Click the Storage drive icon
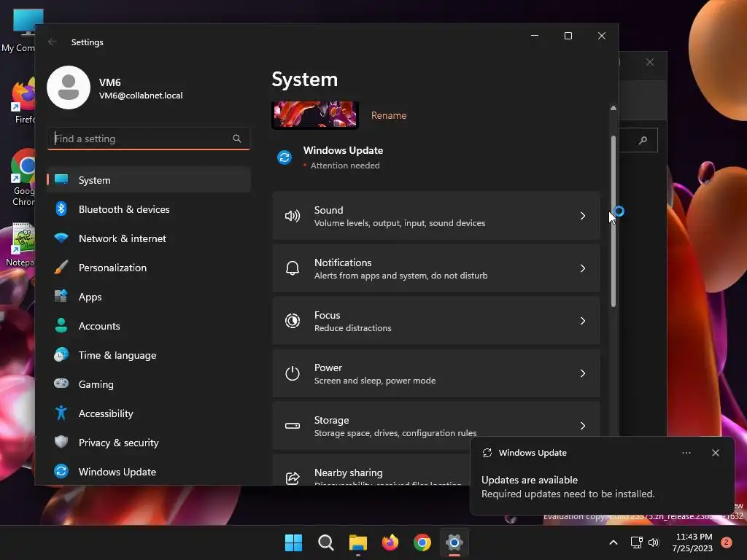Image resolution: width=747 pixels, height=560 pixels. click(x=293, y=426)
